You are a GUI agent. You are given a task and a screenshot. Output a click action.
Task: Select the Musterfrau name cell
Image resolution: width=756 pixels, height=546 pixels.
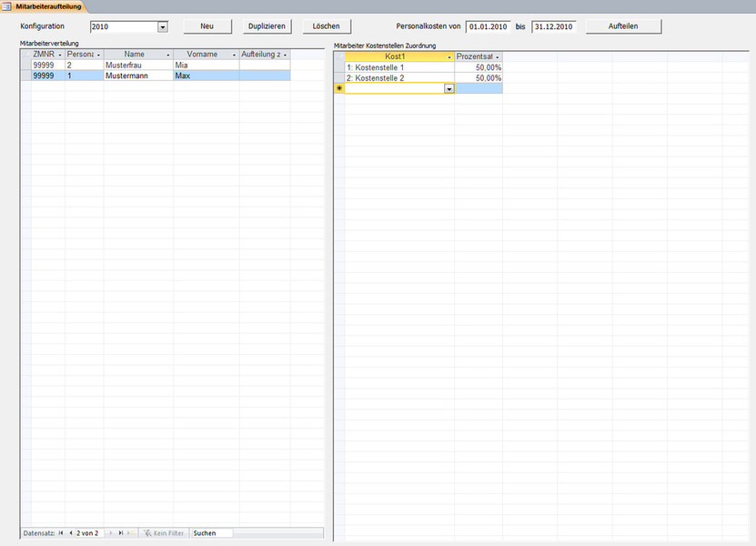(138, 66)
